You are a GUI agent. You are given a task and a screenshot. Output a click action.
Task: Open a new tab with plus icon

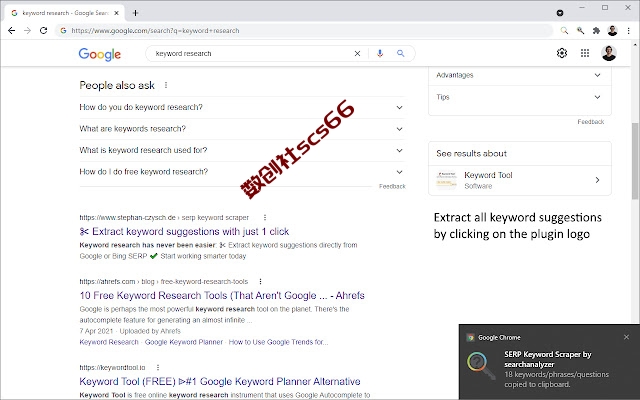[136, 13]
